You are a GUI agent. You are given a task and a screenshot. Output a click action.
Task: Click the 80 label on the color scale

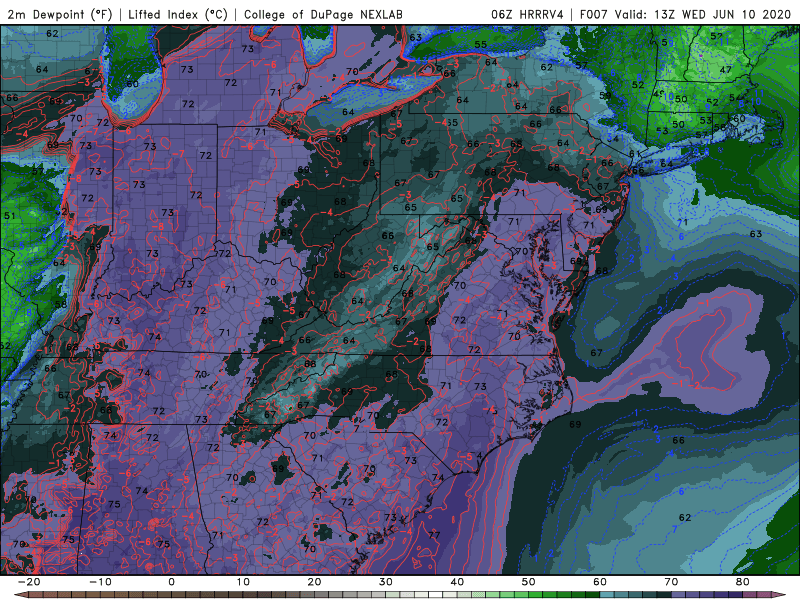[x=743, y=582]
